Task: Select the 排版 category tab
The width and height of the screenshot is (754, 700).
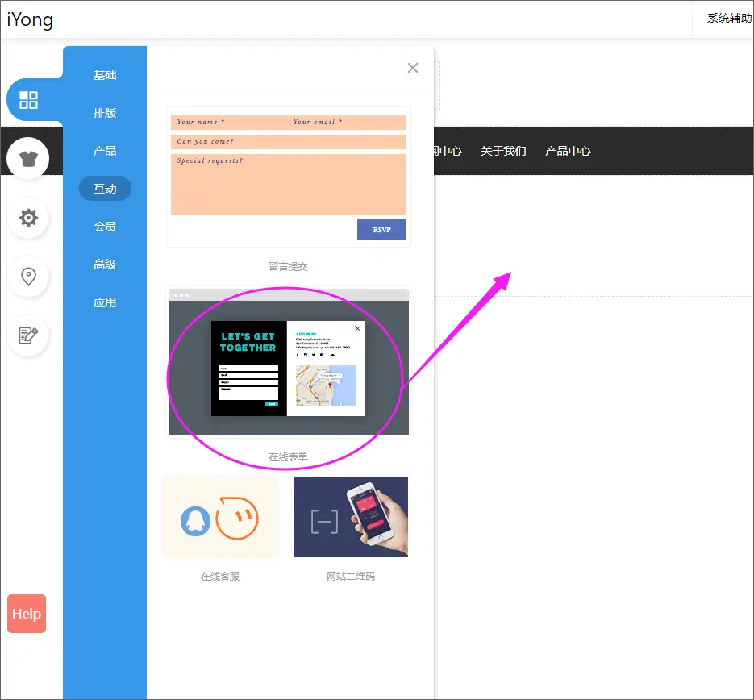Action: (105, 113)
